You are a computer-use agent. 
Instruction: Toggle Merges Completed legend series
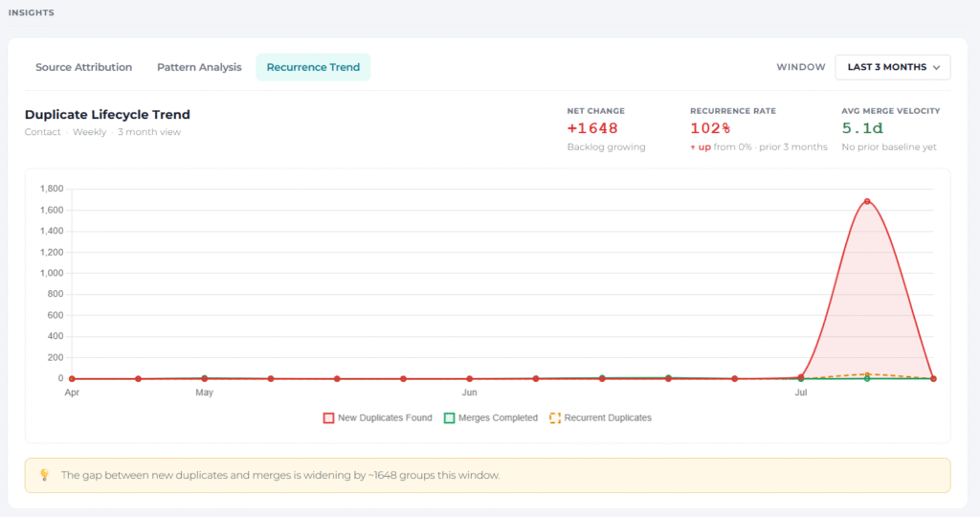[x=491, y=417]
